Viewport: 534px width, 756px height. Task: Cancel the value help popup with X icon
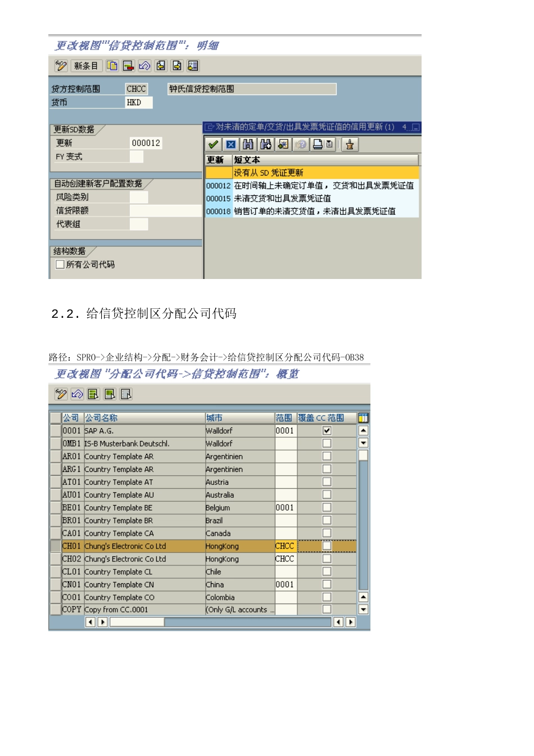[x=230, y=145]
